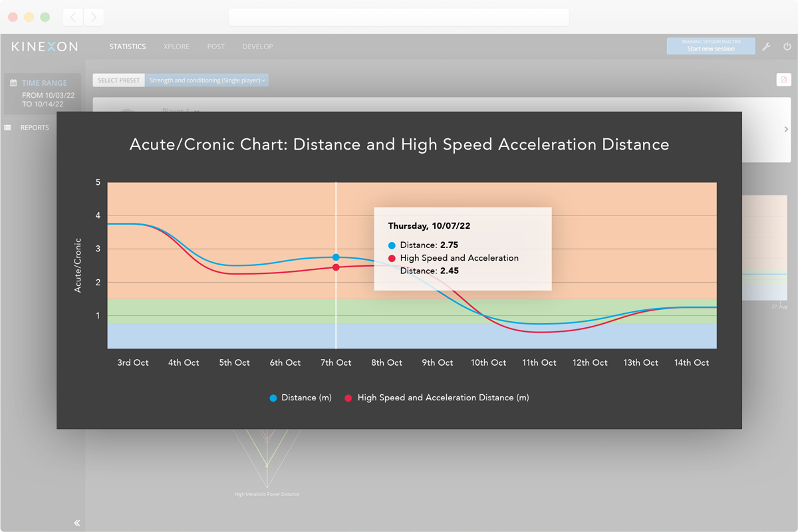798x532 pixels.
Task: Click the power logout icon
Action: (x=787, y=47)
